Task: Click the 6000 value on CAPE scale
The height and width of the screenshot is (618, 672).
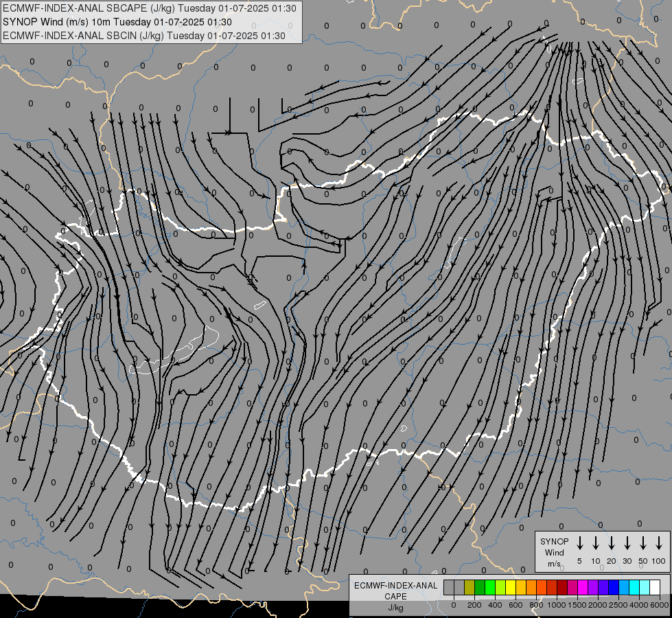Action: [660, 605]
